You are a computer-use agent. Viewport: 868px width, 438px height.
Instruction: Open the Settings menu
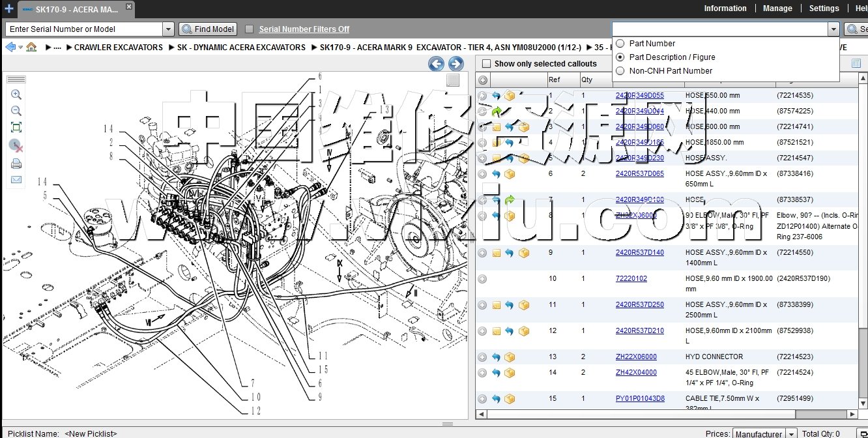click(x=824, y=8)
